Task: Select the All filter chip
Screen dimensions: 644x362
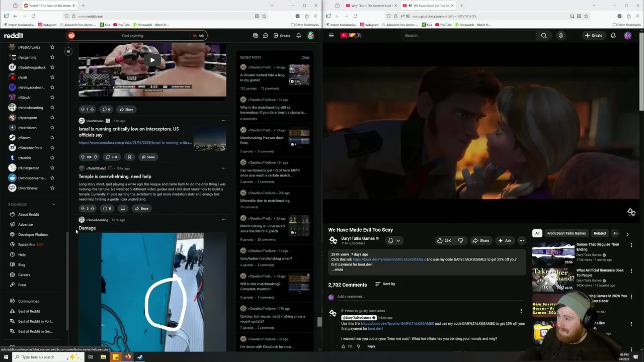Action: 537,233
